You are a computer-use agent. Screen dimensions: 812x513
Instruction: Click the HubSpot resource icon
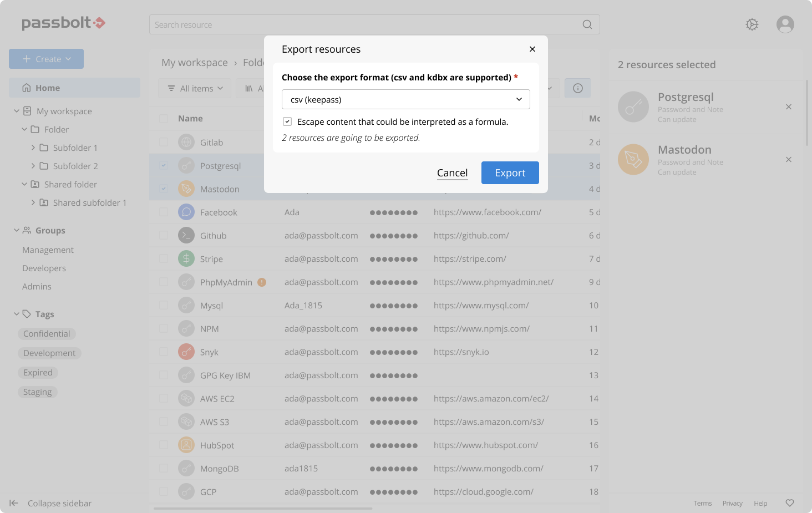[186, 445]
